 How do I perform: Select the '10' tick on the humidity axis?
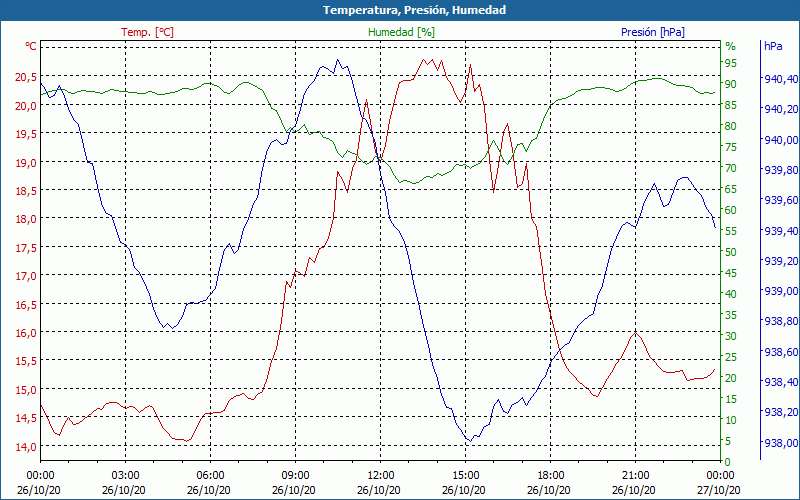(731, 420)
